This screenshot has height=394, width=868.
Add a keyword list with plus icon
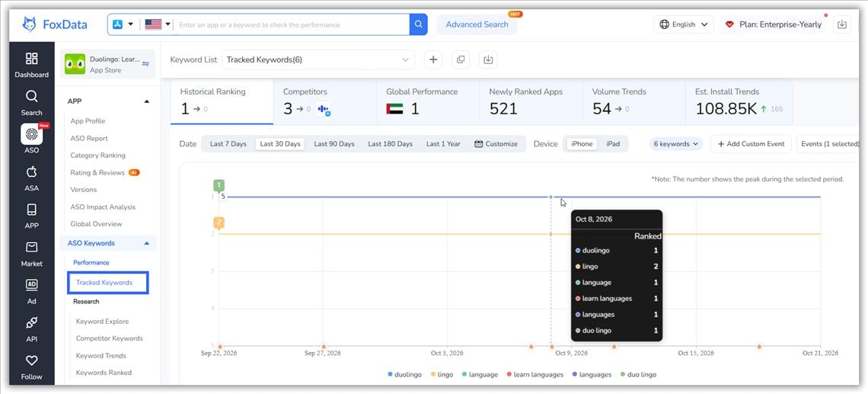(x=433, y=60)
